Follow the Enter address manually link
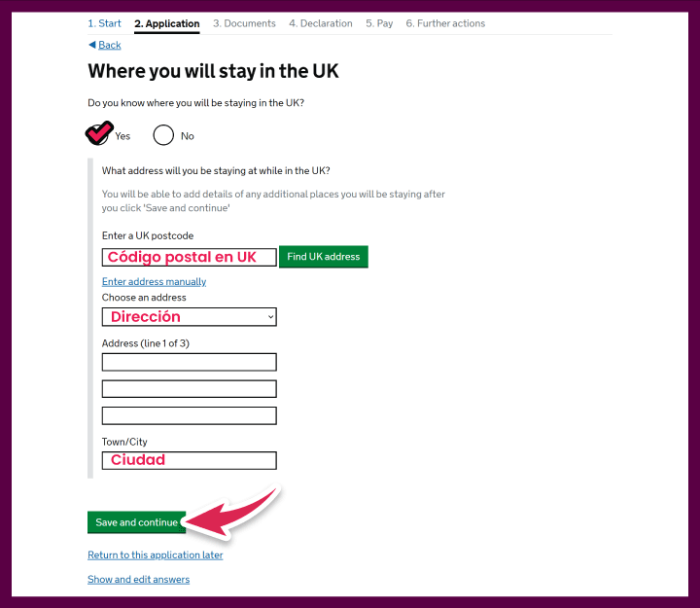The image size is (700, 608). pos(154,282)
